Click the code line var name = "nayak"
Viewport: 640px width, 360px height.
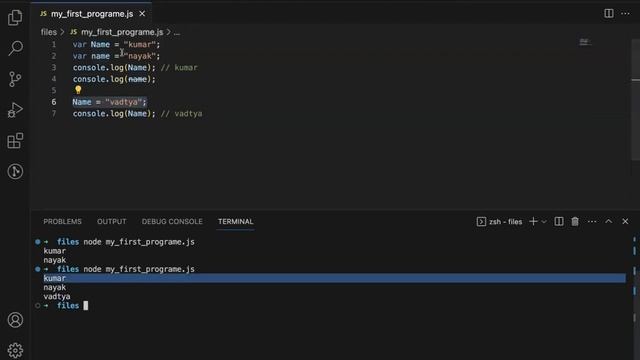116,56
